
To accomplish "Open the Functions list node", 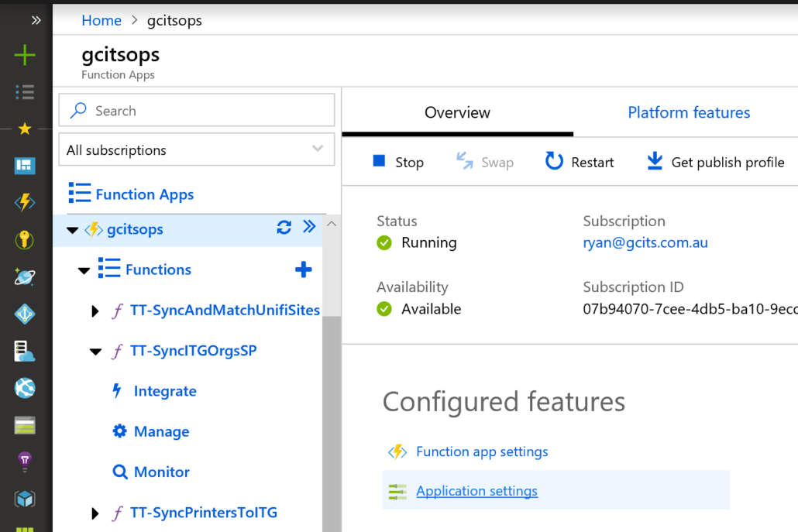I will pyautogui.click(x=158, y=269).
